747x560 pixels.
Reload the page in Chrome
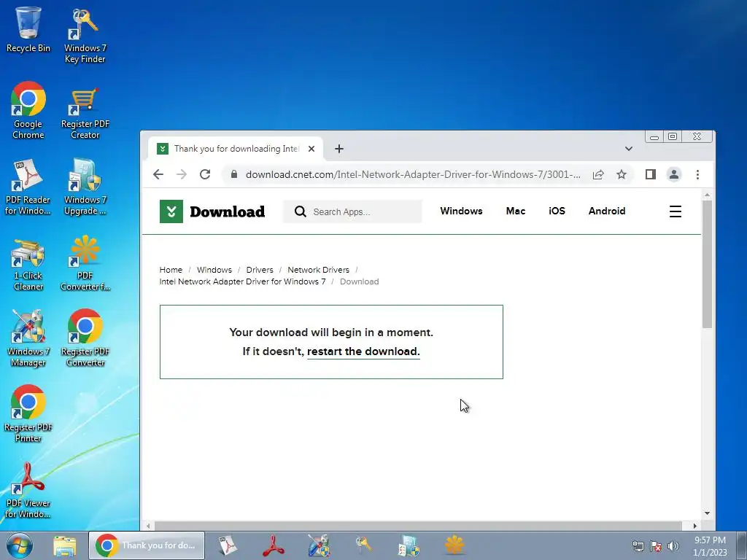pyautogui.click(x=205, y=174)
